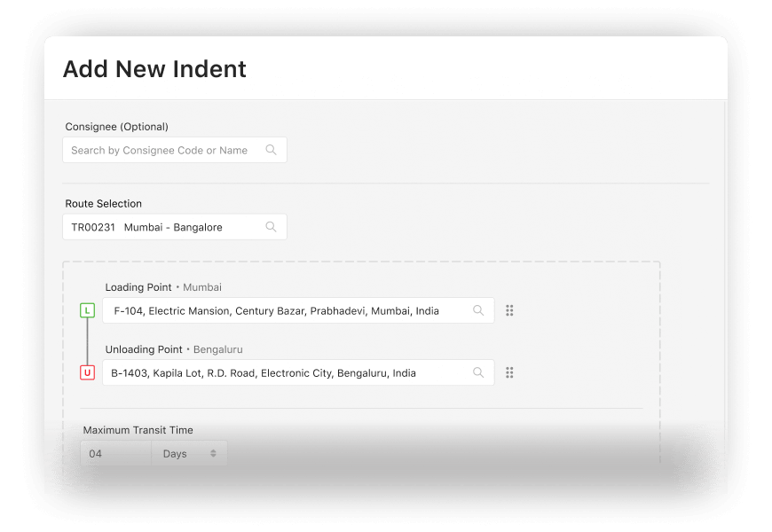Click the B-1403 Kapila Lot address field

tap(298, 372)
